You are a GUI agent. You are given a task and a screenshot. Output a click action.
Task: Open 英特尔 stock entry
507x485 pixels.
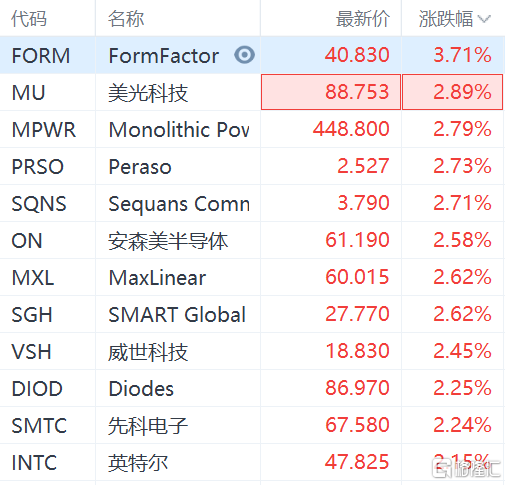pos(138,463)
